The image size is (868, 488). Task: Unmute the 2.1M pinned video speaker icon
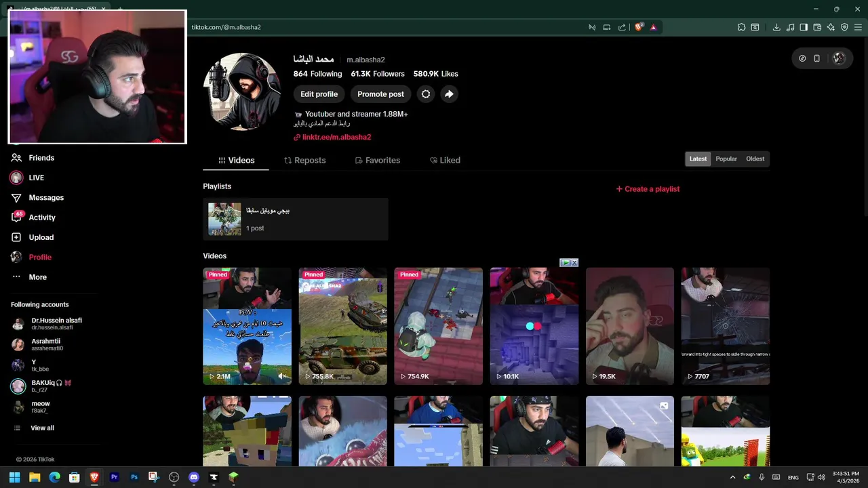[283, 376]
